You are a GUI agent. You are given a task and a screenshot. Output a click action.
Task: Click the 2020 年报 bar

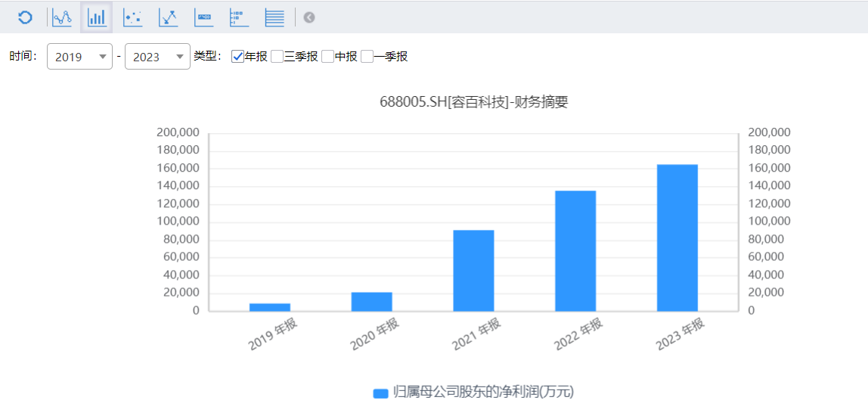371,302
